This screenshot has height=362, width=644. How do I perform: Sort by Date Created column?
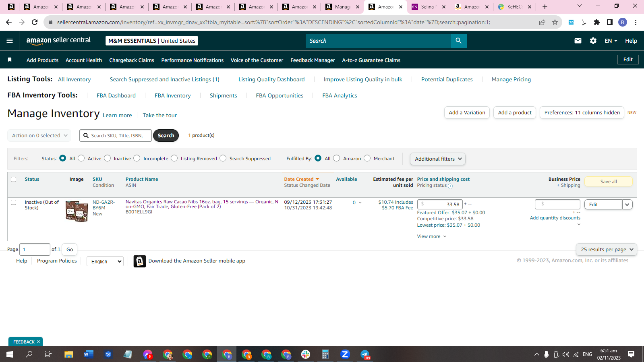(x=301, y=179)
